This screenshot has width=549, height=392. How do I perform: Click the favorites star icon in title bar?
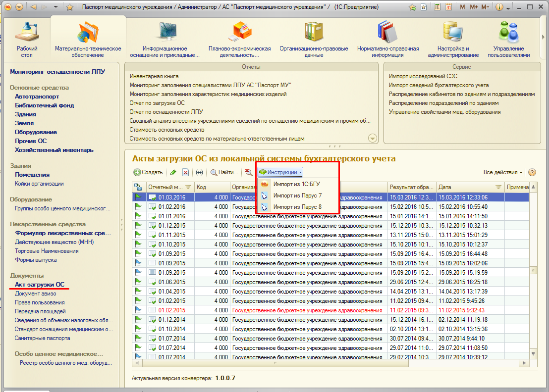point(70,7)
